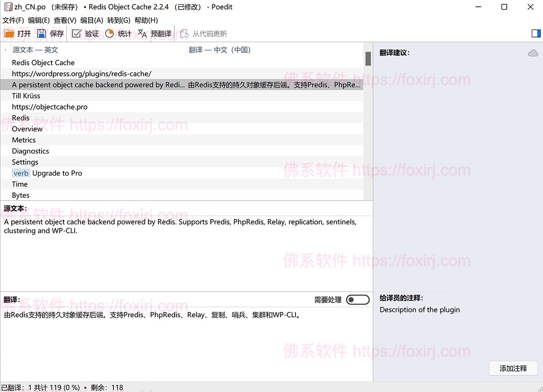Image resolution: width=543 pixels, height=392 pixels.
Task: Select the 'Metrics' translation entry
Action: coord(24,140)
